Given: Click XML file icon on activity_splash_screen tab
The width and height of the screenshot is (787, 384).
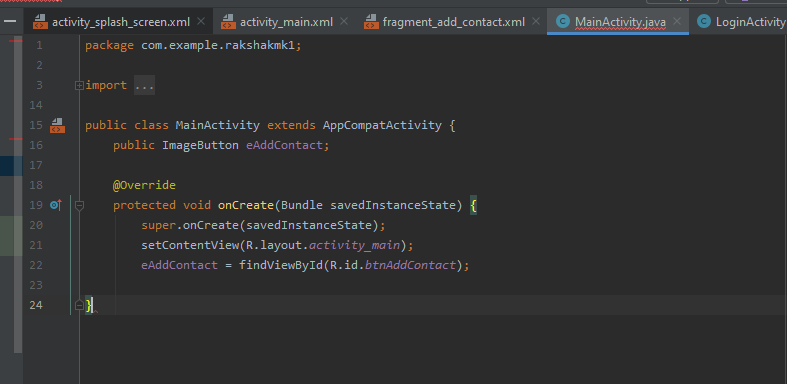Looking at the screenshot, I should pos(40,22).
